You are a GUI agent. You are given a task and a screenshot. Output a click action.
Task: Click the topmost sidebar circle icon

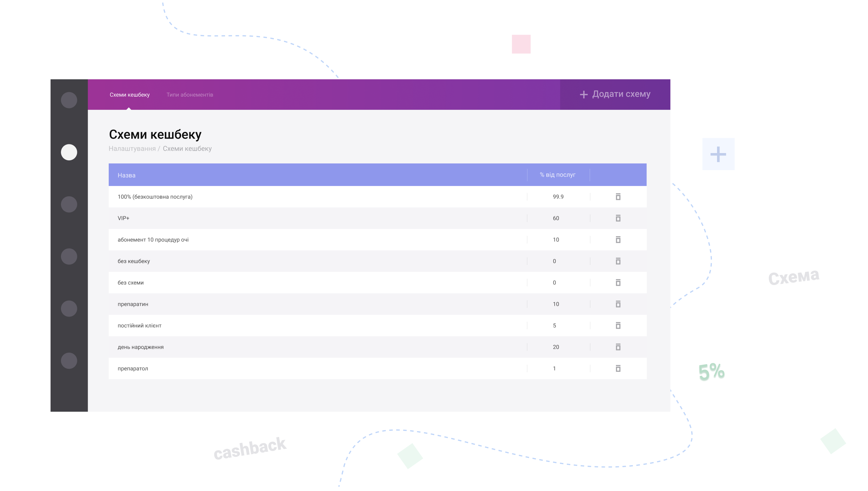pyautogui.click(x=69, y=100)
